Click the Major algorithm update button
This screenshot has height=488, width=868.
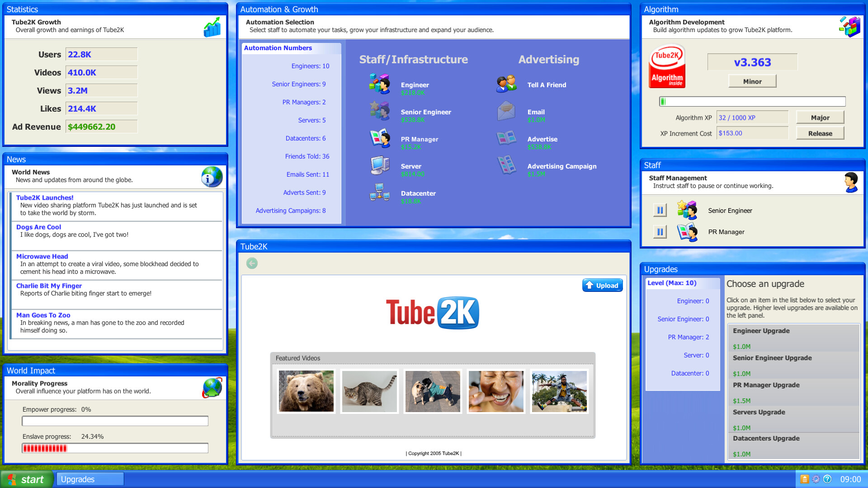[820, 117]
